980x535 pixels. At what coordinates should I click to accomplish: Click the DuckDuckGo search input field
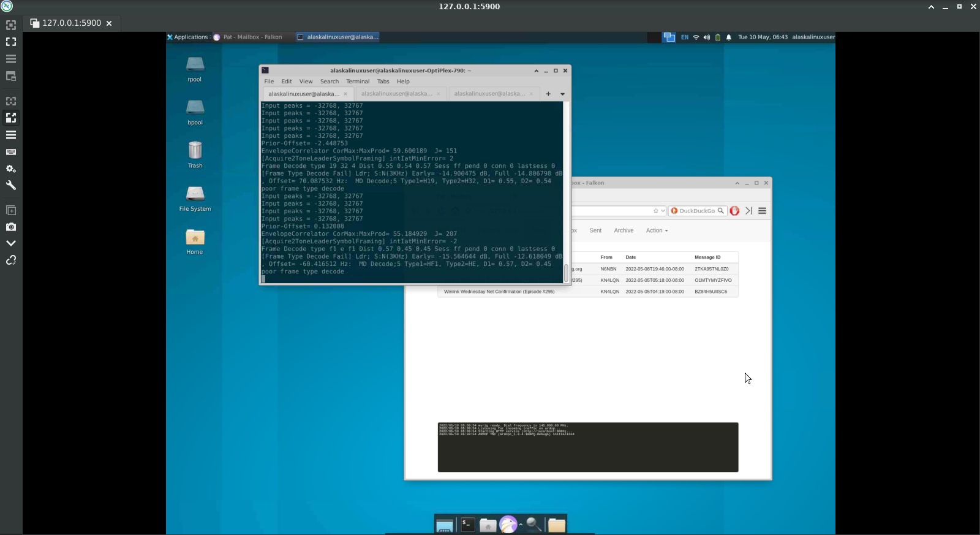[697, 211]
